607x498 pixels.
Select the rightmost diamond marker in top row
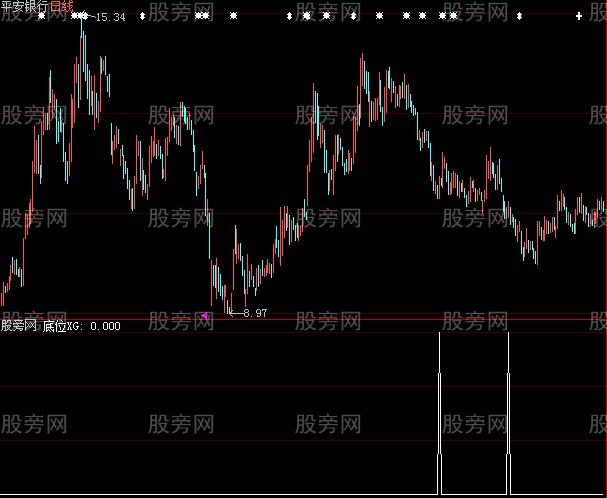point(521,17)
